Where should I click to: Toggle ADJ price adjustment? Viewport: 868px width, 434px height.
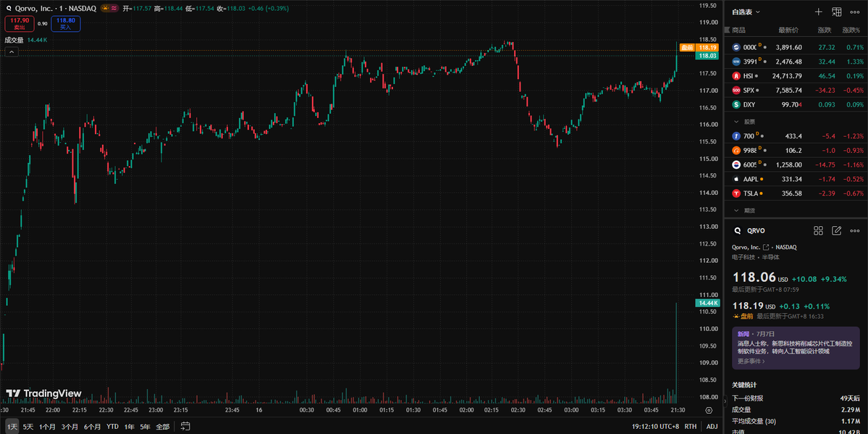point(712,426)
